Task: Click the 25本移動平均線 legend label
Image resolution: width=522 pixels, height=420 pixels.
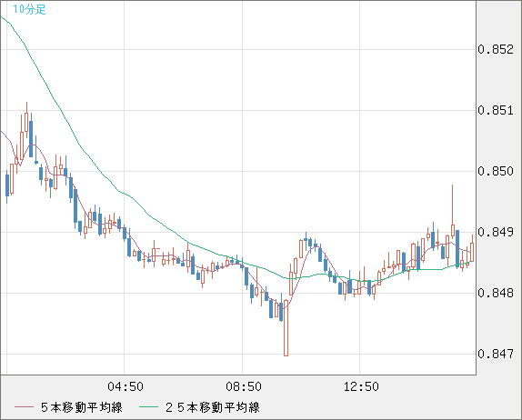Action: click(213, 407)
